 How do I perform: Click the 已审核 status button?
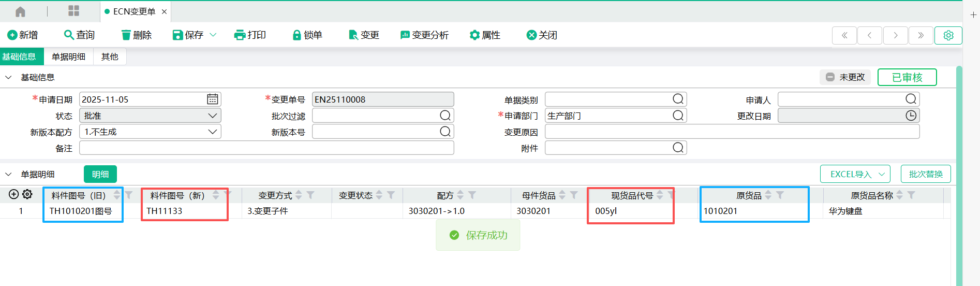pos(907,77)
